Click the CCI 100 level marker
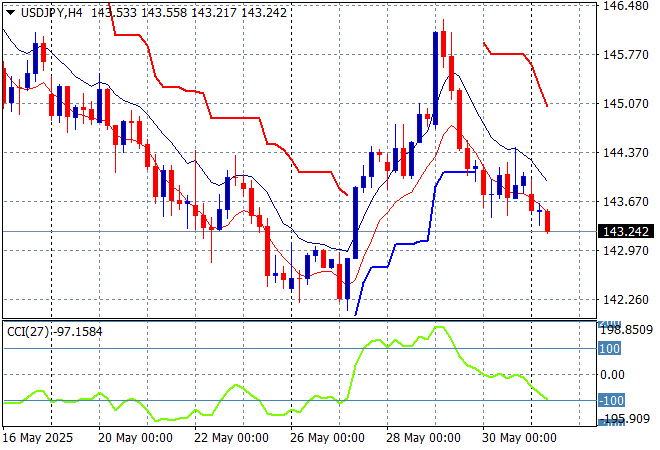 610,349
